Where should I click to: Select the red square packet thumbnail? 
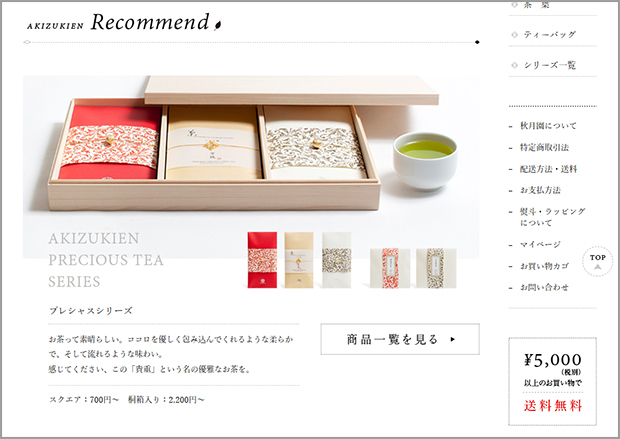point(390,268)
